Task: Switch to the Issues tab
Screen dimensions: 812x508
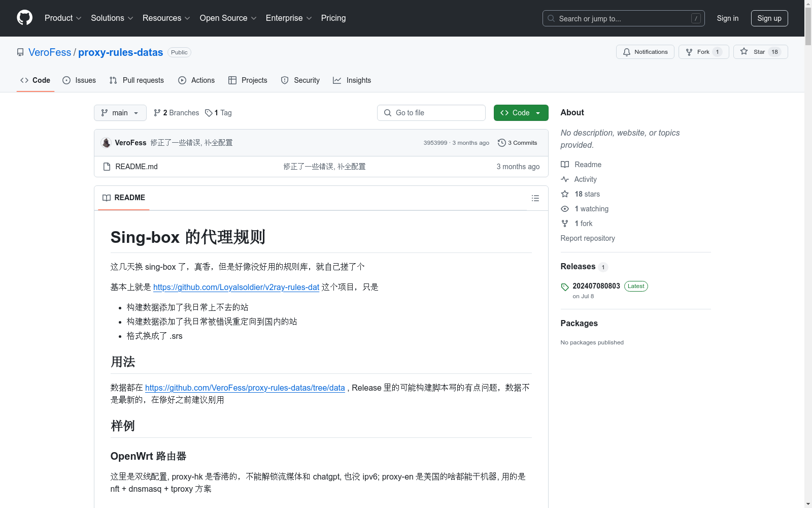Action: coord(79,80)
